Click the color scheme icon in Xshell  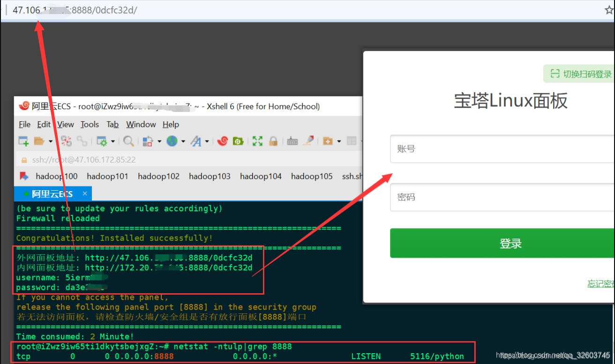tap(148, 141)
